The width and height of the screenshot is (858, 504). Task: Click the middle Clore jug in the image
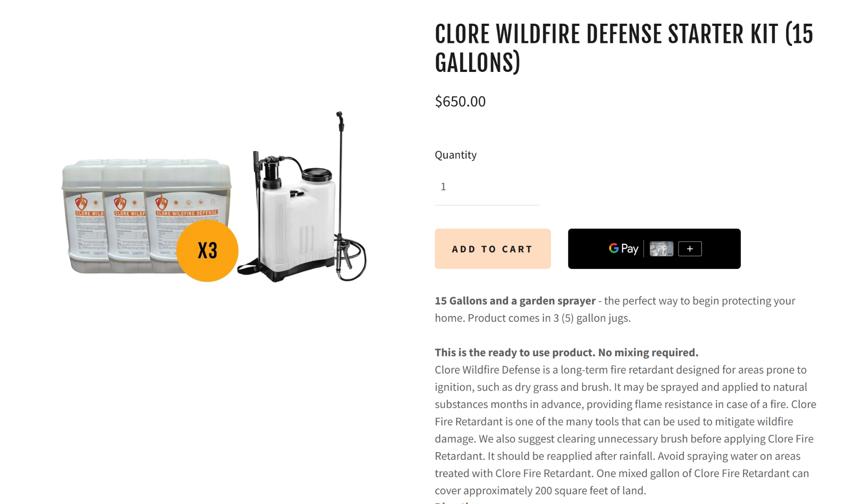tap(125, 219)
